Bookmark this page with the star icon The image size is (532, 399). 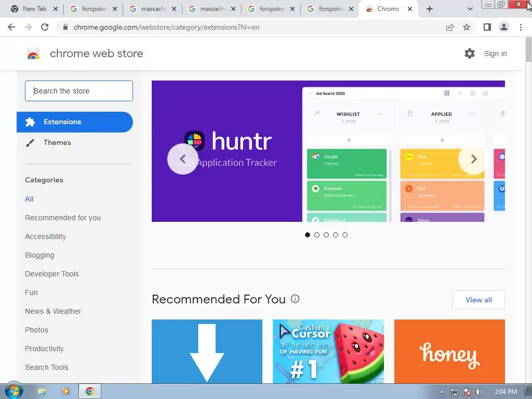tap(467, 27)
